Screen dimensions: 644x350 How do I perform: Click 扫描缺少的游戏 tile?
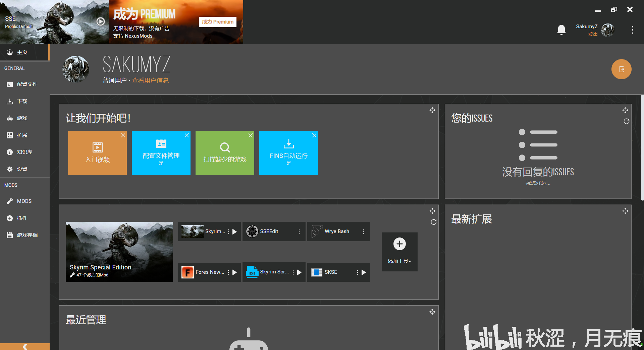tap(225, 153)
